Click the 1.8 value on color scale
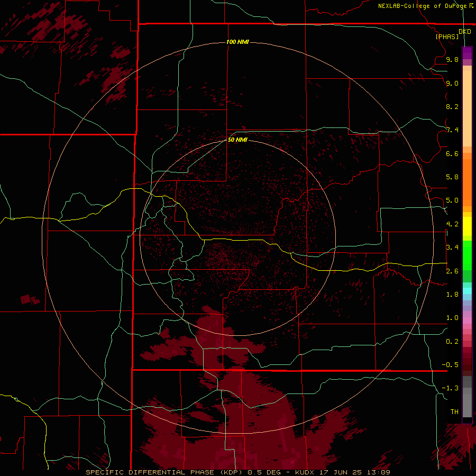Screen dimensions: 476x476 [x=452, y=295]
